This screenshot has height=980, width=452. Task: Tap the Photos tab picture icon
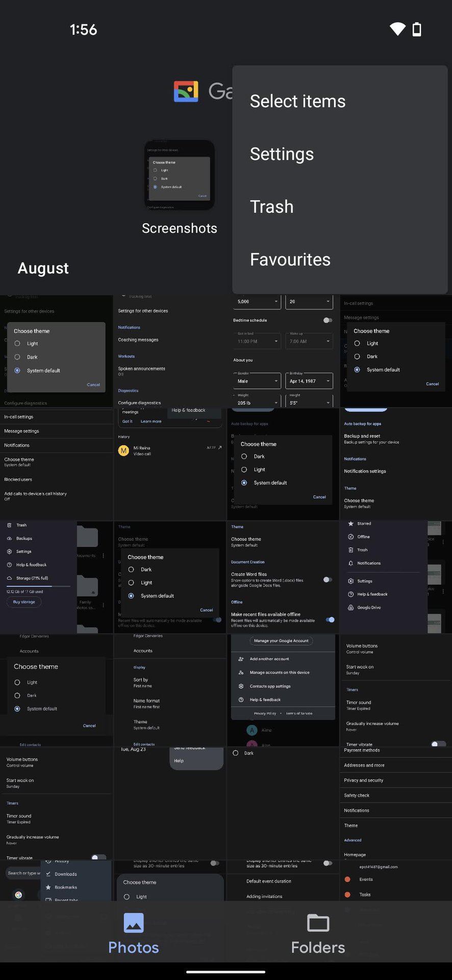pos(134,923)
